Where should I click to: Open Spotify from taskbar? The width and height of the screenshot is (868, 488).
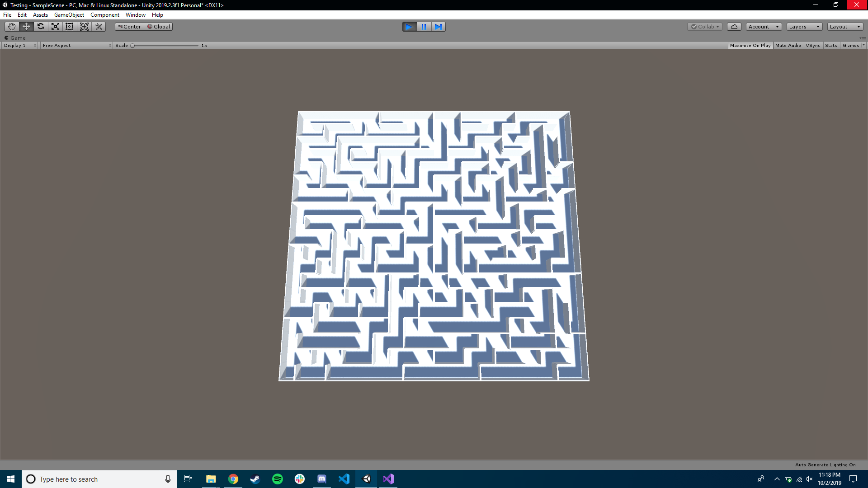(x=278, y=479)
